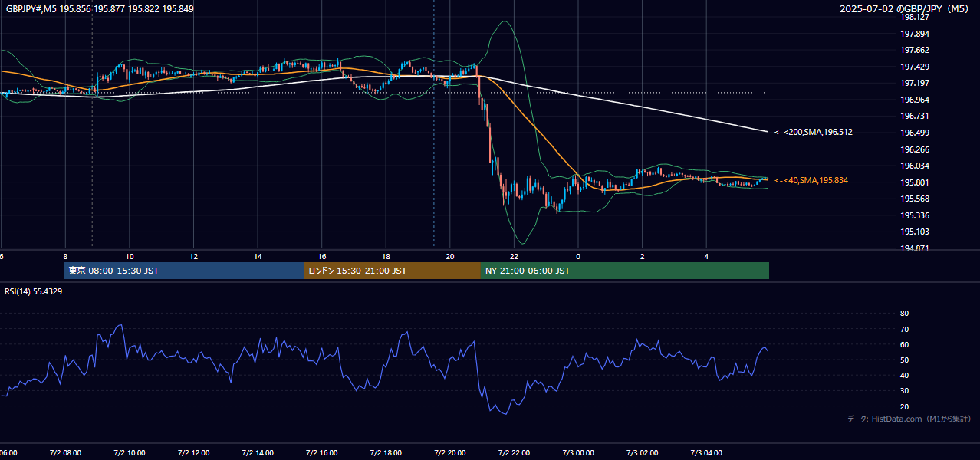980x460 pixels.
Task: Click the 197.429 price axis label
Action: [x=915, y=67]
